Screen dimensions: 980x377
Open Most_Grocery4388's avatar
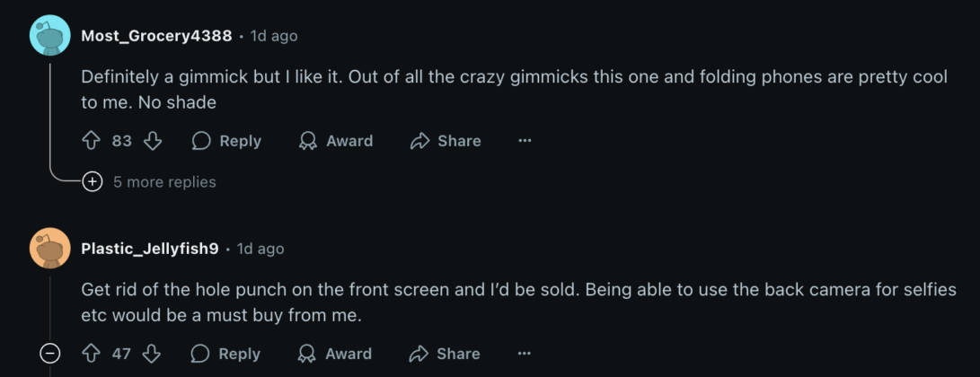[x=50, y=36]
